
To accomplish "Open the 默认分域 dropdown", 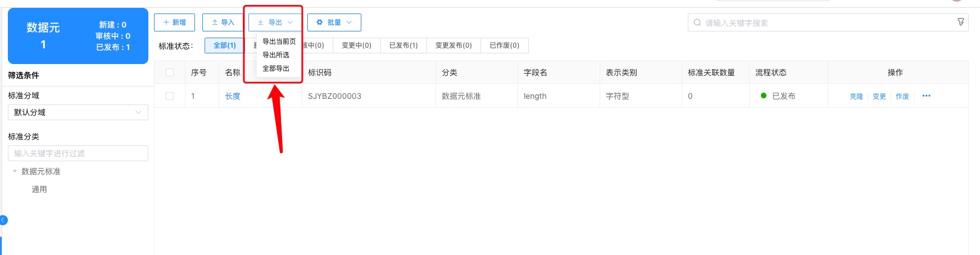I will [x=78, y=112].
